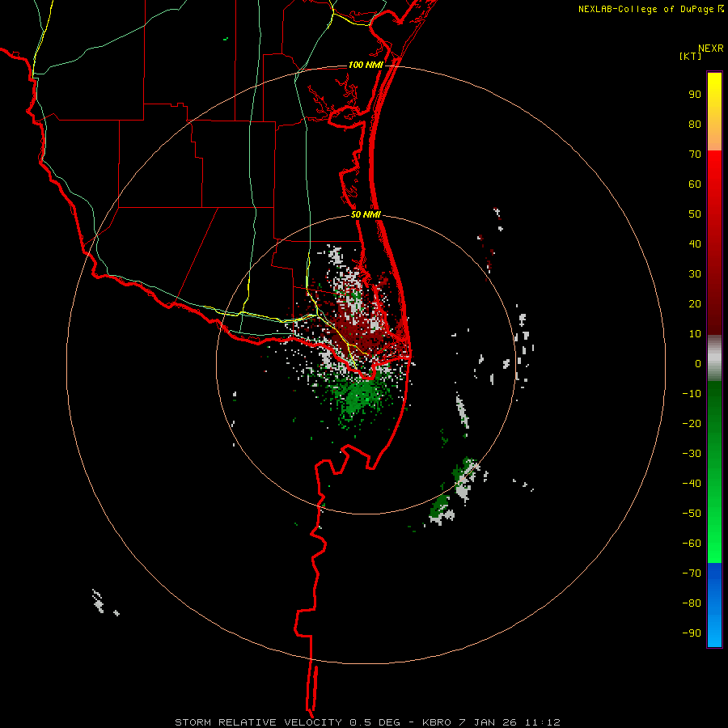This screenshot has height=728, width=728.
Task: Click the -60 value on the velocity scale
Action: coord(692,544)
